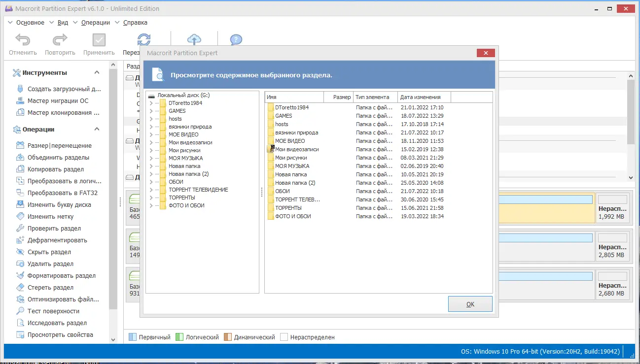The height and width of the screenshot is (364, 640).
Task: Select Форматировать раздел operation
Action: pos(62,276)
